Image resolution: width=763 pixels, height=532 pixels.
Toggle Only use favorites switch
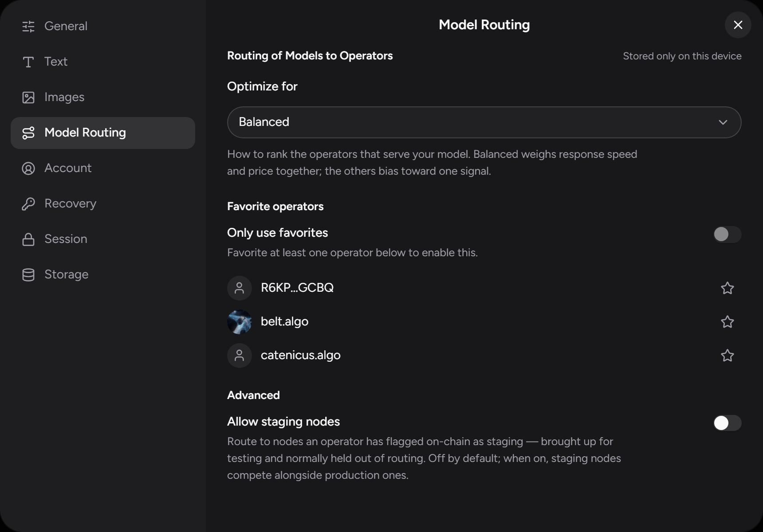[x=727, y=235]
